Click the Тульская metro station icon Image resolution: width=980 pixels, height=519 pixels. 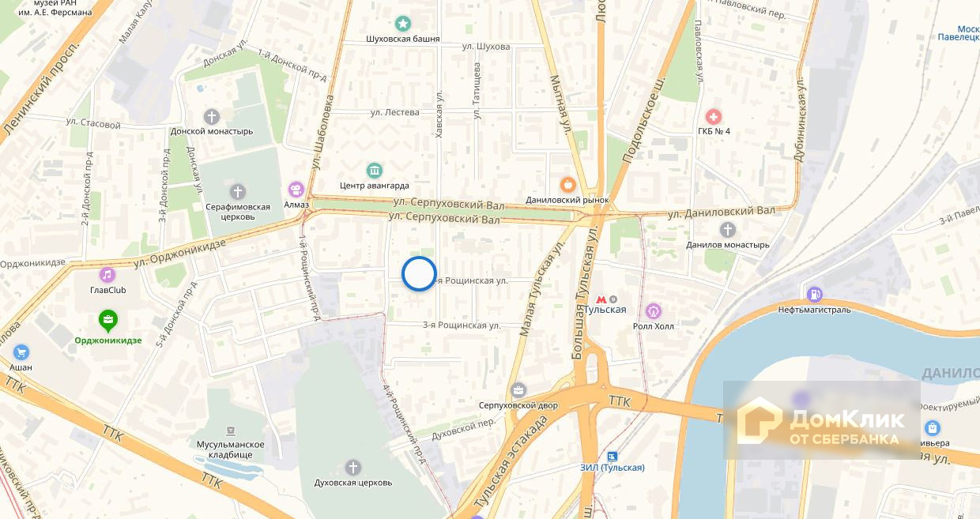[602, 299]
